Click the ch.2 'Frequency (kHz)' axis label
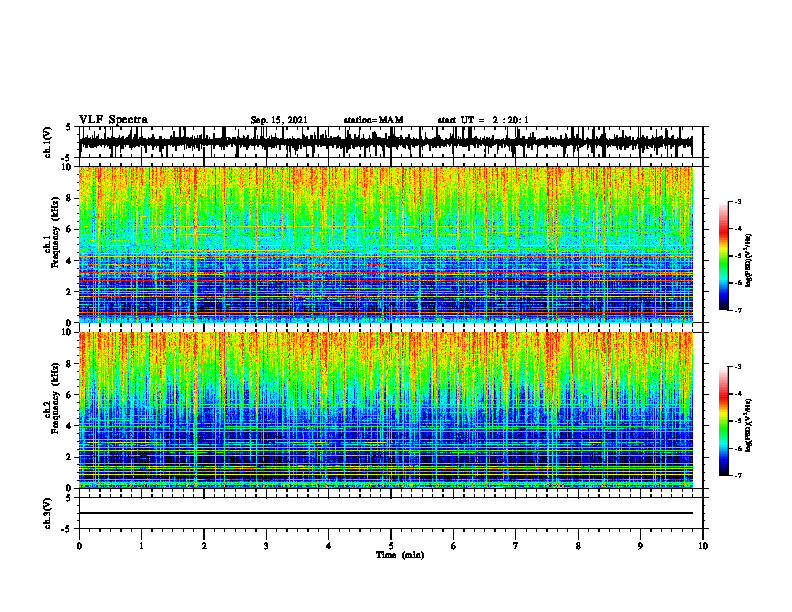This screenshot has width=792, height=612. (55, 398)
